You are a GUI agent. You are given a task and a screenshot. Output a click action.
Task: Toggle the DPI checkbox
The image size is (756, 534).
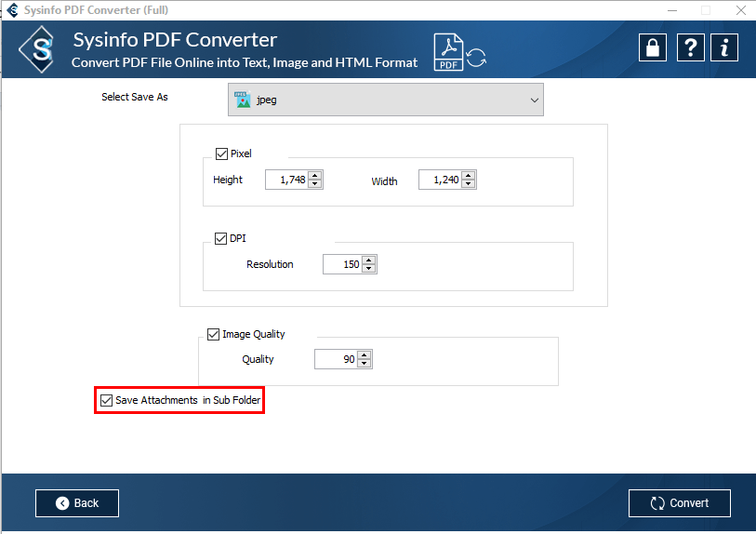pos(220,238)
